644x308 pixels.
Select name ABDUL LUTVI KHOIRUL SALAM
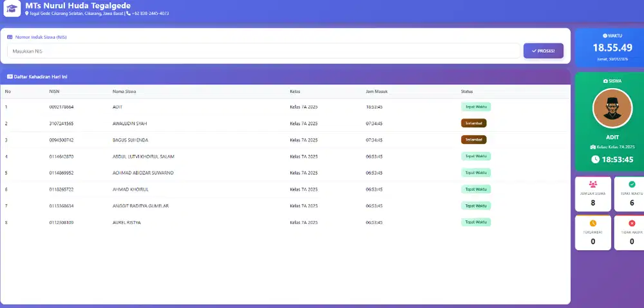pos(144,157)
